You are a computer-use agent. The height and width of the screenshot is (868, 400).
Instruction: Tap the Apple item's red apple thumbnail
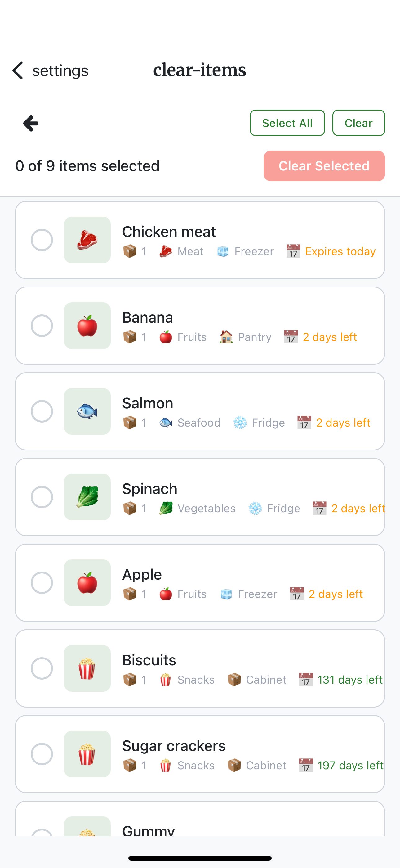[x=87, y=583]
